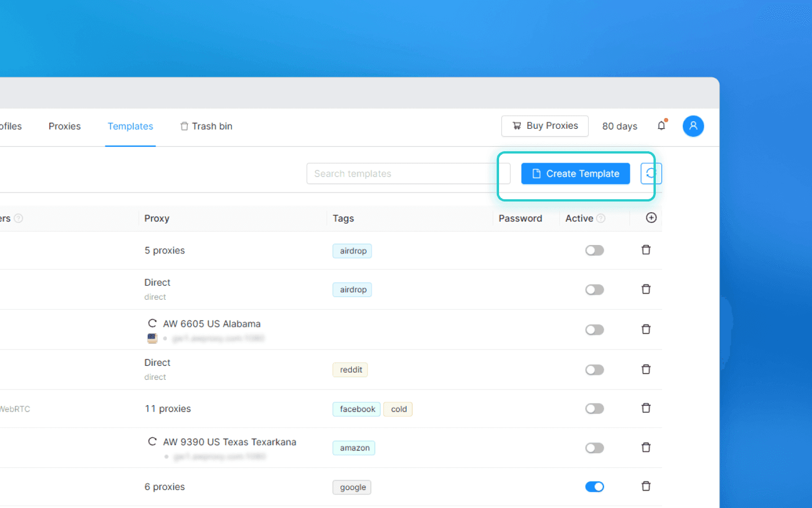Check proxy reload icon for AW 6605
Image resolution: width=812 pixels, height=508 pixels.
(x=152, y=323)
